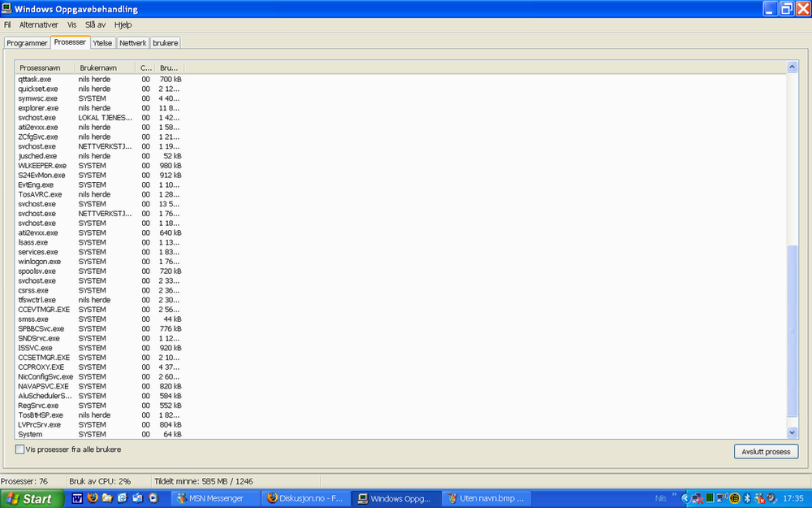Select lsass.exe in the list

click(x=99, y=242)
